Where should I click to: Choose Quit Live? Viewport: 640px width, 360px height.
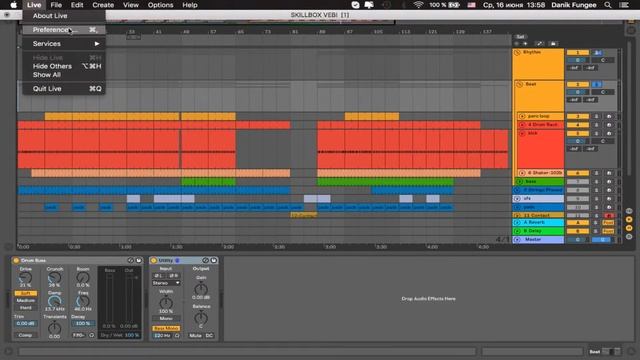pyautogui.click(x=64, y=89)
